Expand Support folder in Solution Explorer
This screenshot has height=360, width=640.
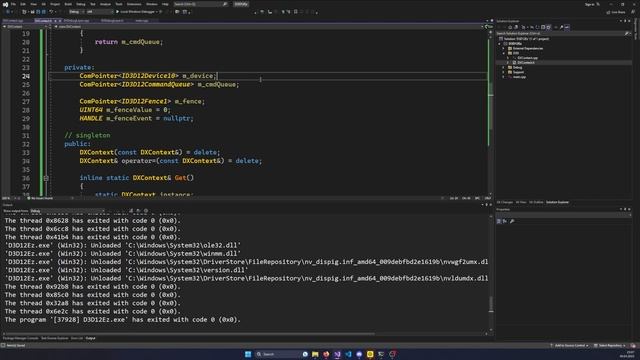504,72
